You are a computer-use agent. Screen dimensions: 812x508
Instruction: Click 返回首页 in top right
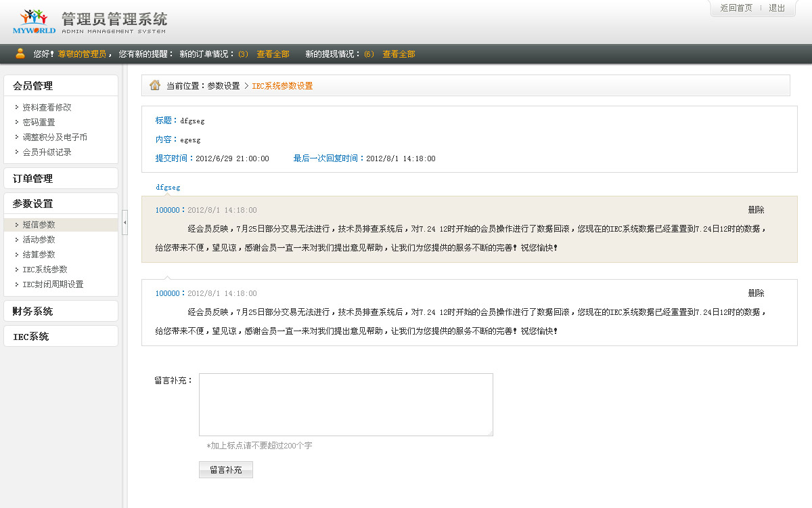[736, 8]
